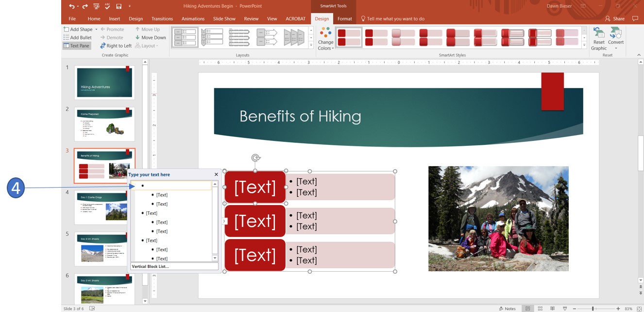The image size is (644, 312).
Task: Click Move Down in Create Graphic
Action: (x=151, y=37)
